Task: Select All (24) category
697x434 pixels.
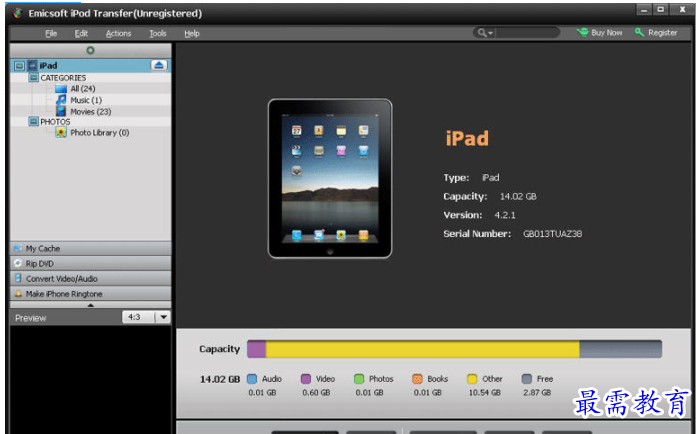Action: coord(83,88)
